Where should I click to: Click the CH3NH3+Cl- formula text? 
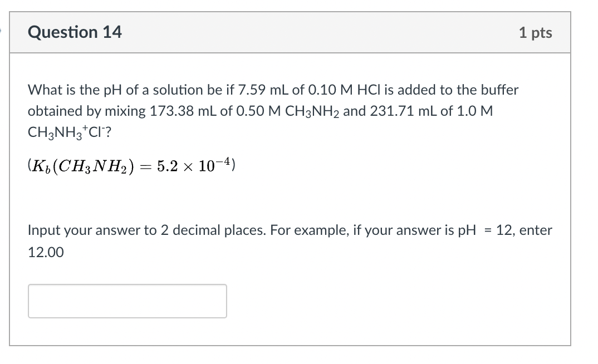point(70,132)
